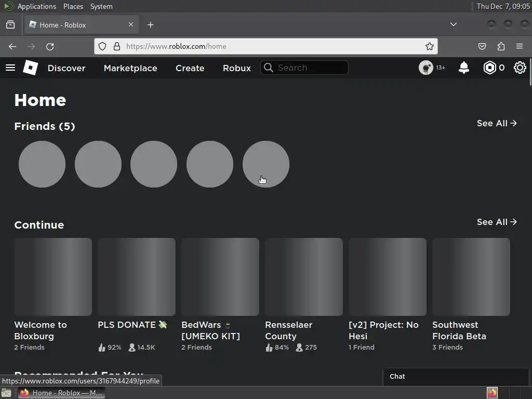Open BedWars game thumbnail
The width and height of the screenshot is (532, 399).
coord(220,277)
